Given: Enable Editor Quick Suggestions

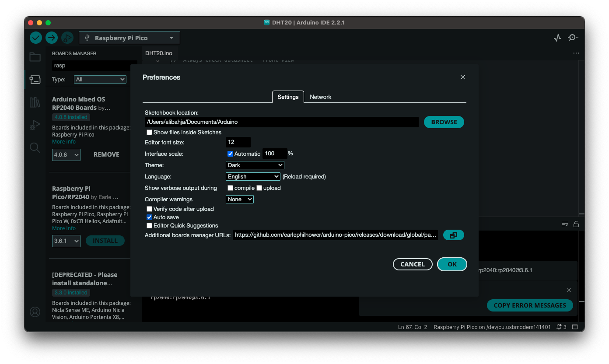Looking at the screenshot, I should (149, 225).
